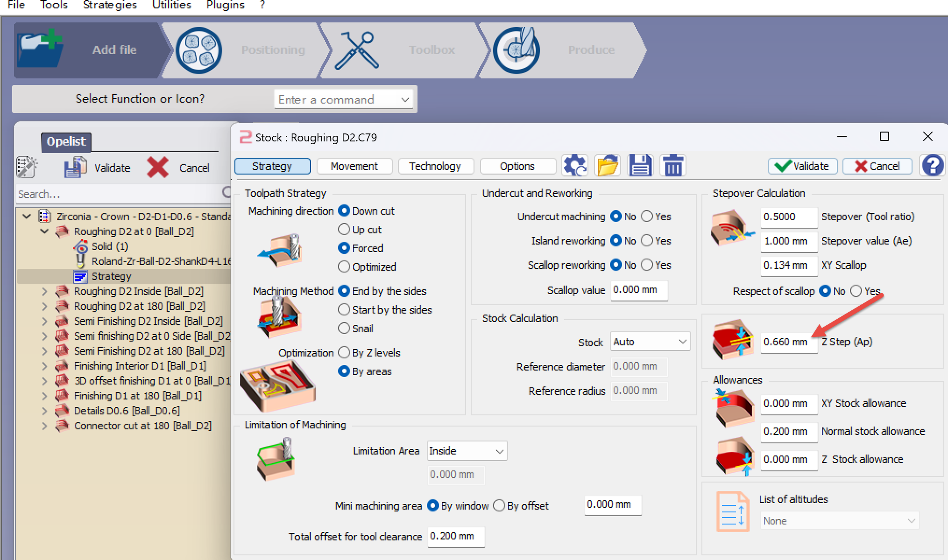948x560 pixels.
Task: Save strategy with floppy disk icon
Action: pos(640,166)
